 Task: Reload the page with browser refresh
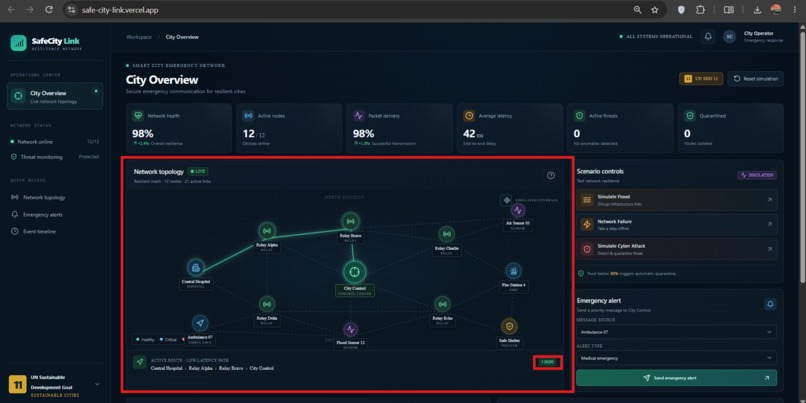(49, 10)
